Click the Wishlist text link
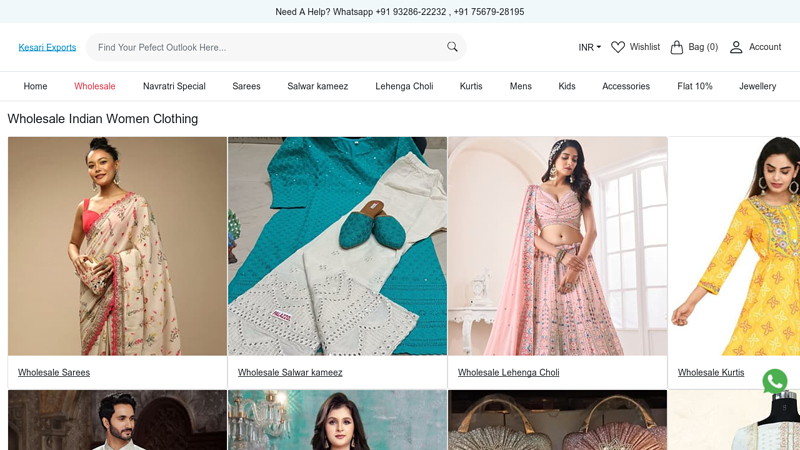This screenshot has height=450, width=800. 644,47
